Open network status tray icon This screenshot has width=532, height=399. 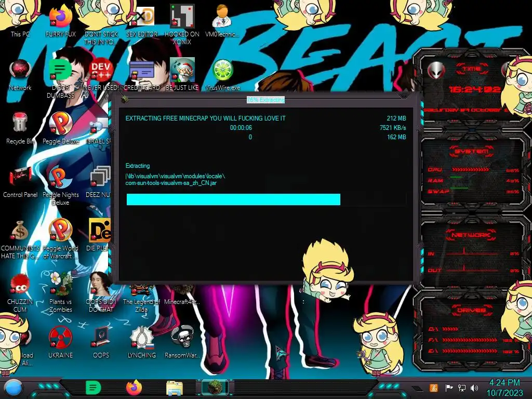tap(461, 388)
